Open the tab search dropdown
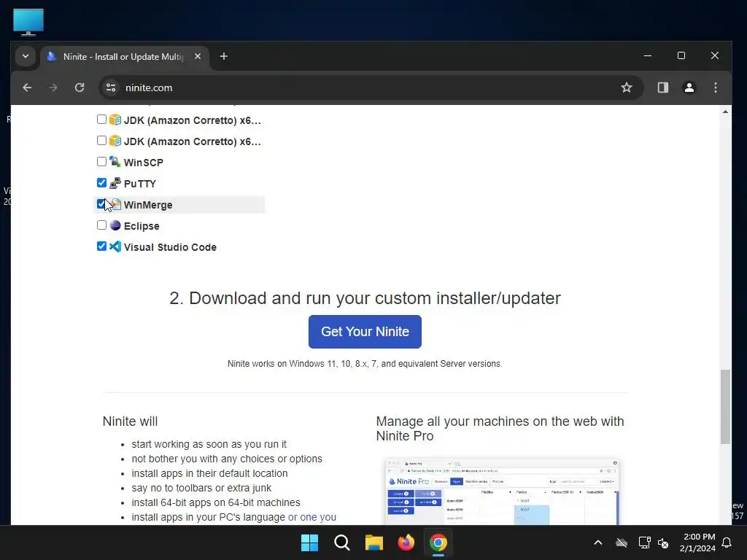This screenshot has height=560, width=747. (x=26, y=56)
